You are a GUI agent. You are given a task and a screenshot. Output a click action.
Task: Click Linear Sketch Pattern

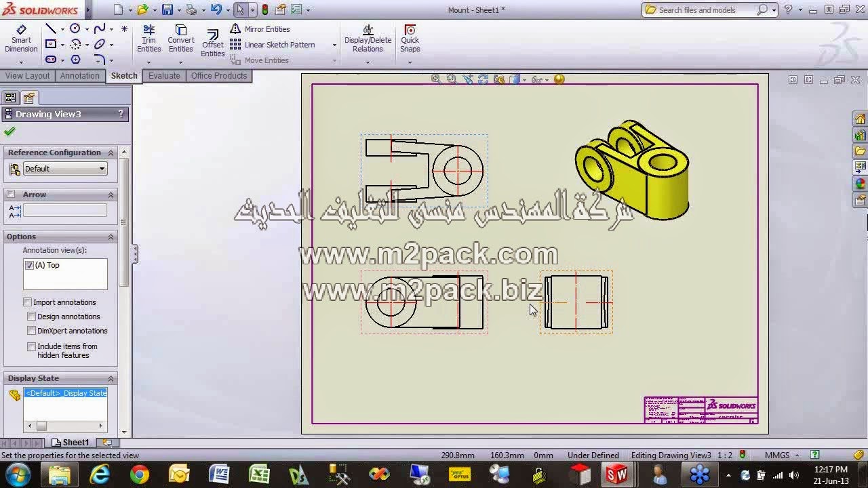pos(273,45)
